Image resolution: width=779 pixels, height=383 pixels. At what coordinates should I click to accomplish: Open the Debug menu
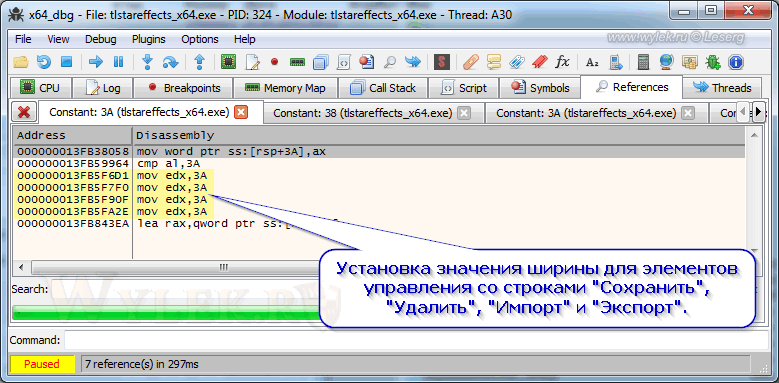pyautogui.click(x=100, y=39)
